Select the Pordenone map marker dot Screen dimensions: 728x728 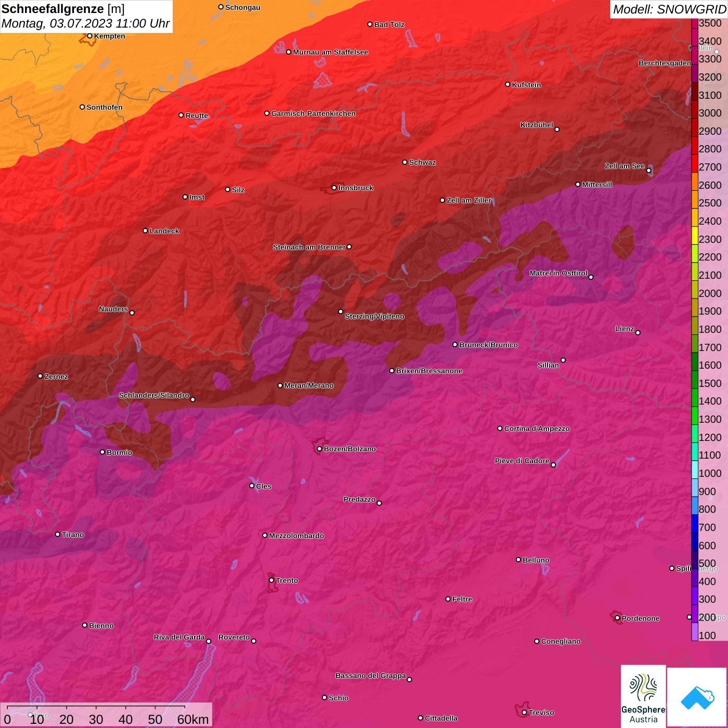coord(617,618)
